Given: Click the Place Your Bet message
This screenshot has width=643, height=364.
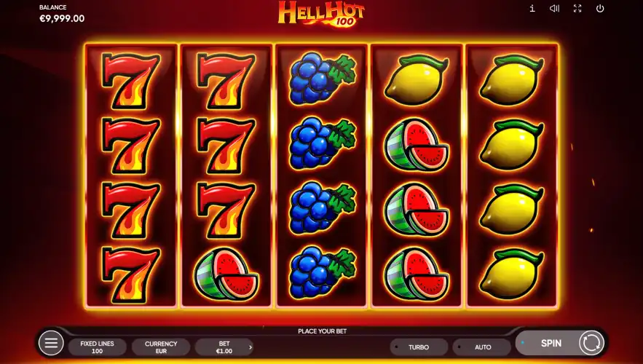Looking at the screenshot, I should click(323, 331).
